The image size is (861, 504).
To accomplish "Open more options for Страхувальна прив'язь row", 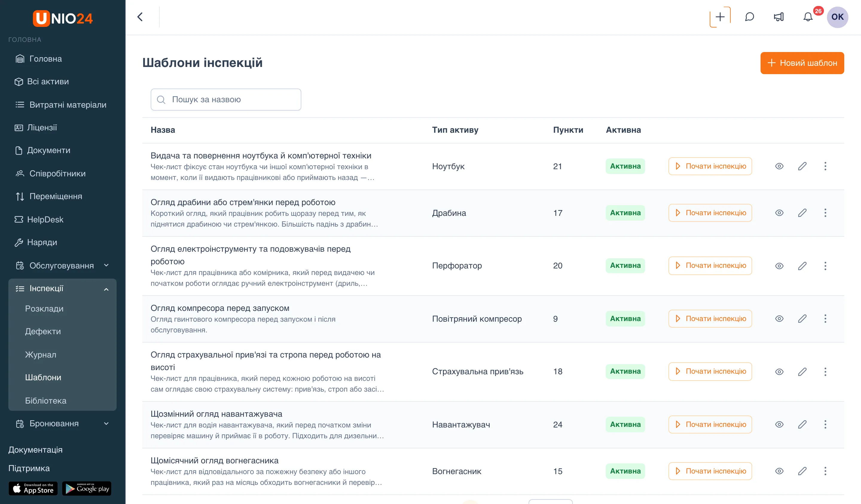I will (825, 371).
